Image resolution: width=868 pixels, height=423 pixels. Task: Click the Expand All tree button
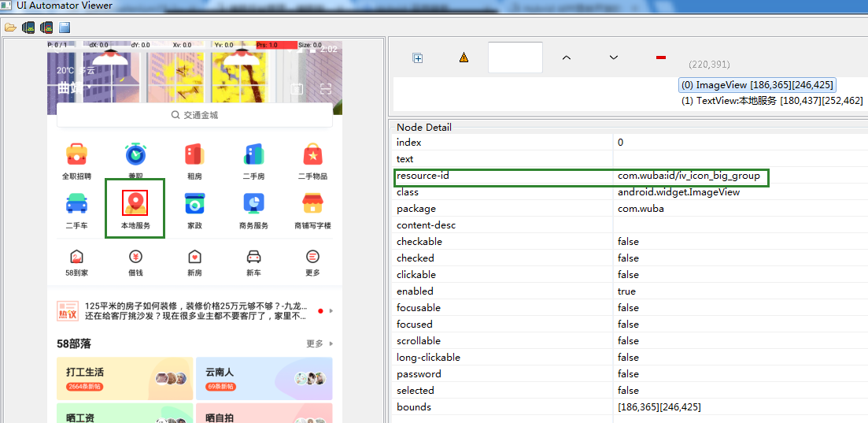(x=418, y=58)
